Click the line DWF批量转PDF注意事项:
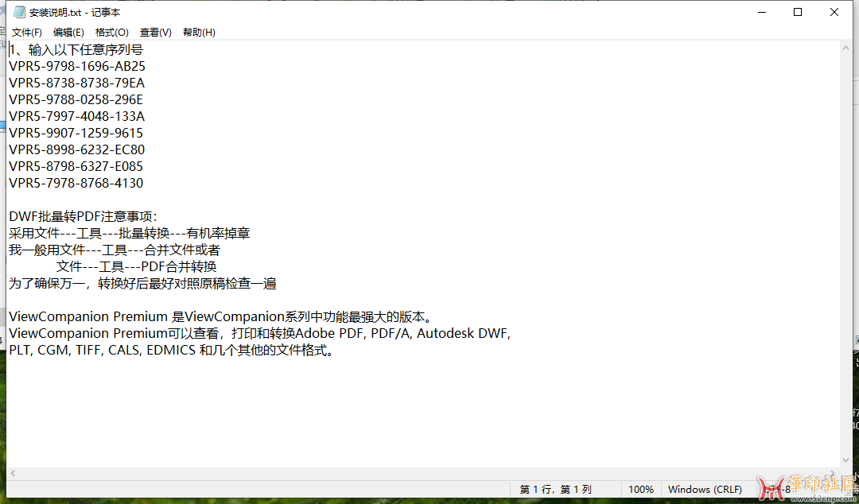The width and height of the screenshot is (859, 504). (84, 216)
